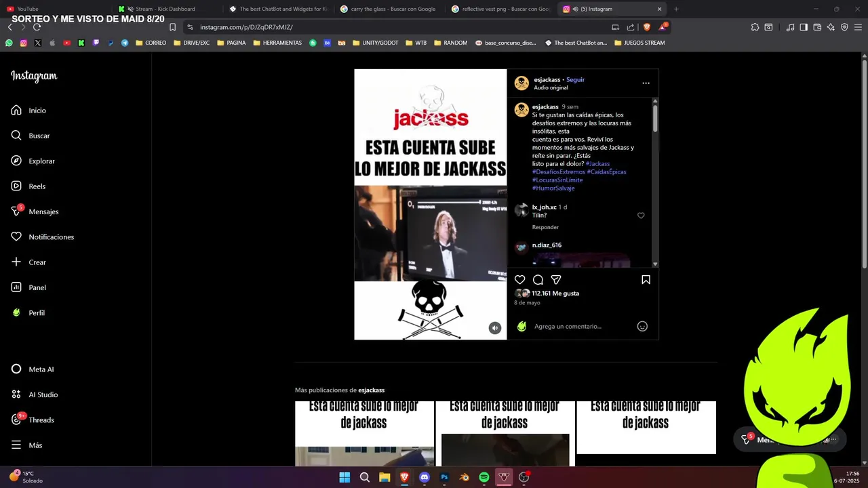The width and height of the screenshot is (868, 488).
Task: Go to Explorar in sidebar
Action: 33,161
